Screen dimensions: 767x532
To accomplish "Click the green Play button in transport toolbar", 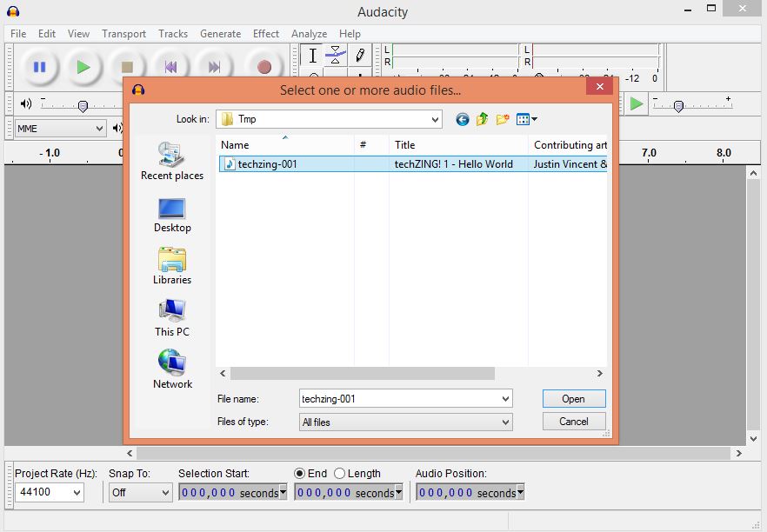I will point(83,66).
